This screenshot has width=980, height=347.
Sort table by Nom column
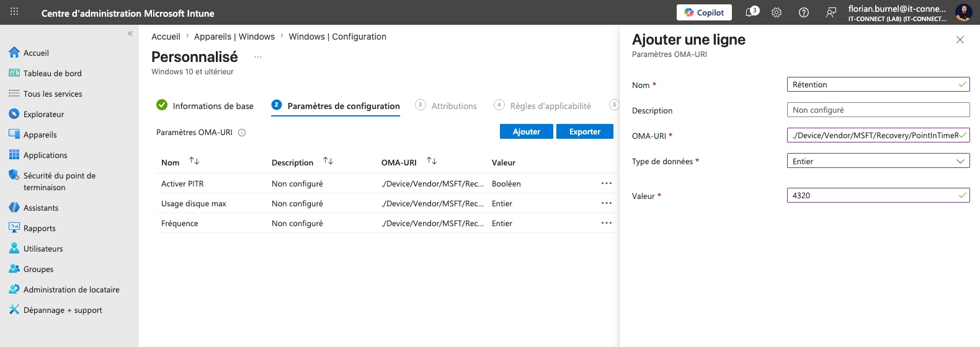pyautogui.click(x=194, y=161)
